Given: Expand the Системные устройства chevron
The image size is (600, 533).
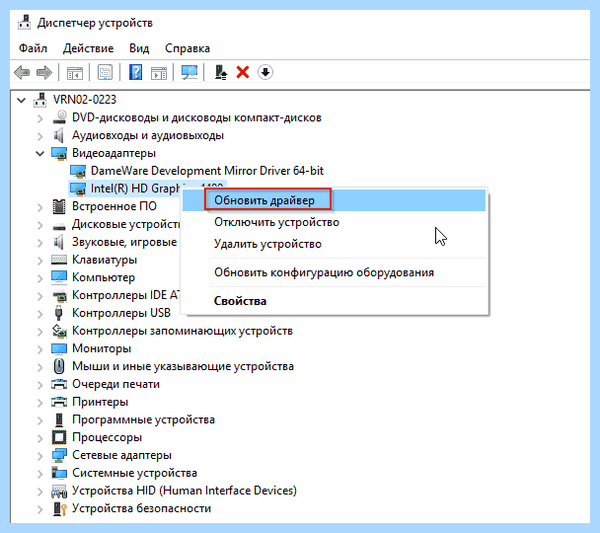Looking at the screenshot, I should 40,474.
